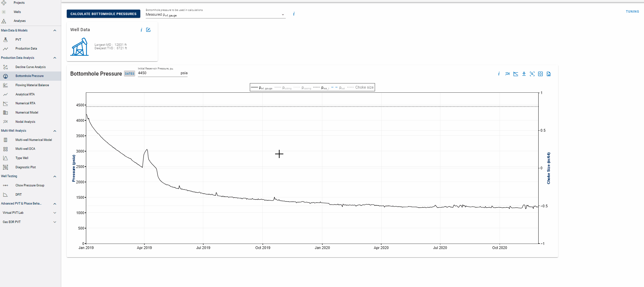The width and height of the screenshot is (644, 287).
Task: Click the decline axes chart toolbar icon
Action: (x=516, y=74)
